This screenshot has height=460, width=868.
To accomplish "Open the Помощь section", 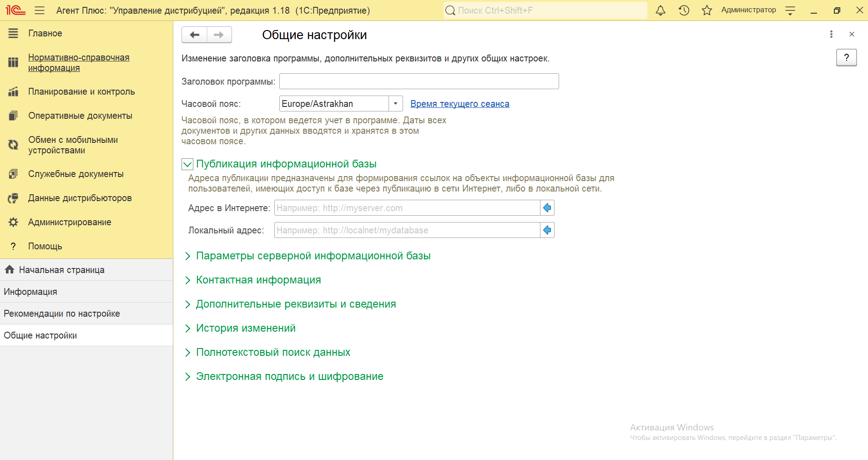I will [45, 246].
